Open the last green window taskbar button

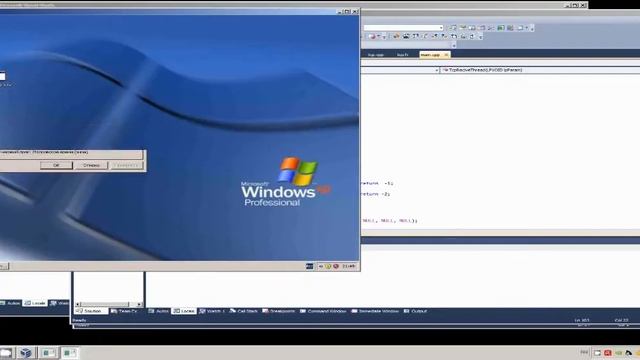[69, 353]
